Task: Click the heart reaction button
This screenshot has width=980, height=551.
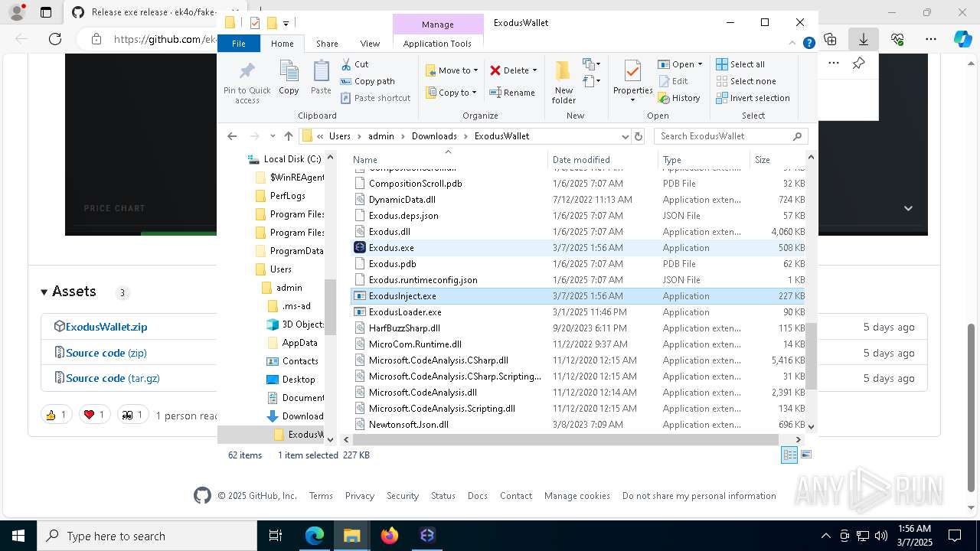Action: click(95, 415)
